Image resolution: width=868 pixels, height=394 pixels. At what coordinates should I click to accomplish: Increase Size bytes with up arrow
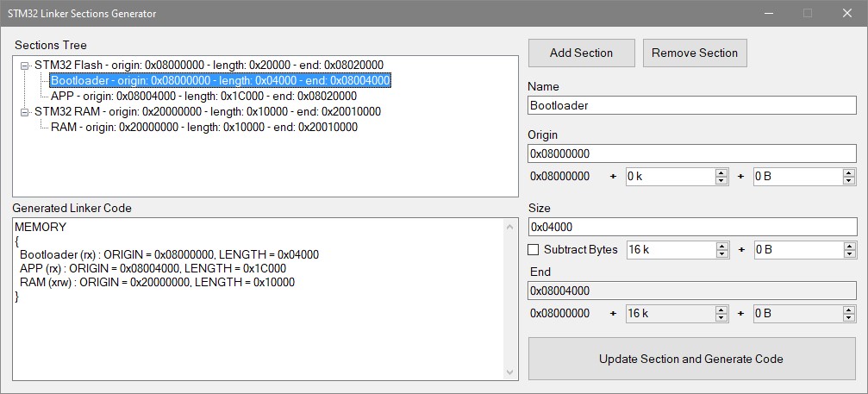[x=849, y=246]
